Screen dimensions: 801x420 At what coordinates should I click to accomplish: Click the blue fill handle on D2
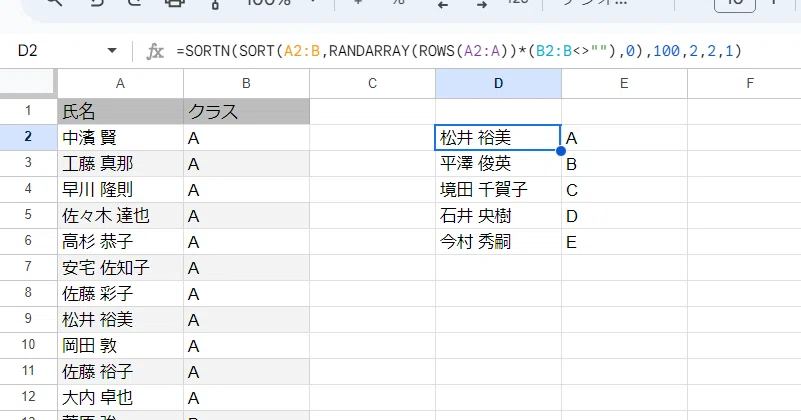click(561, 151)
